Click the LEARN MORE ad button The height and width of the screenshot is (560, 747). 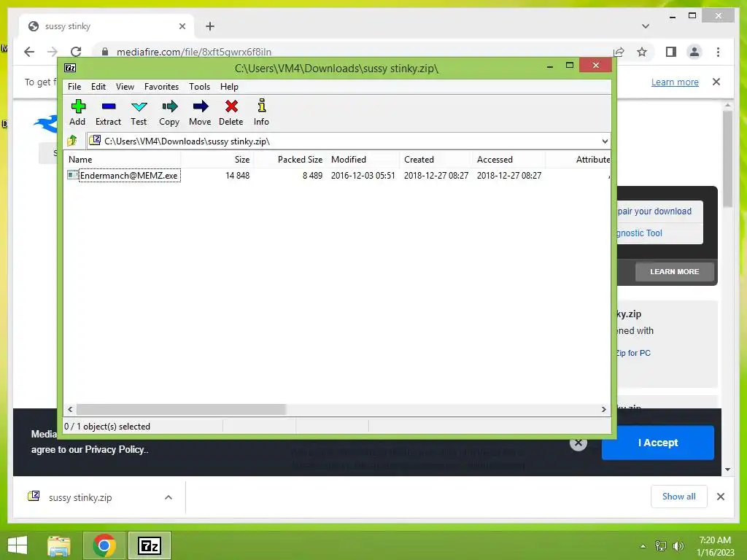[675, 271]
